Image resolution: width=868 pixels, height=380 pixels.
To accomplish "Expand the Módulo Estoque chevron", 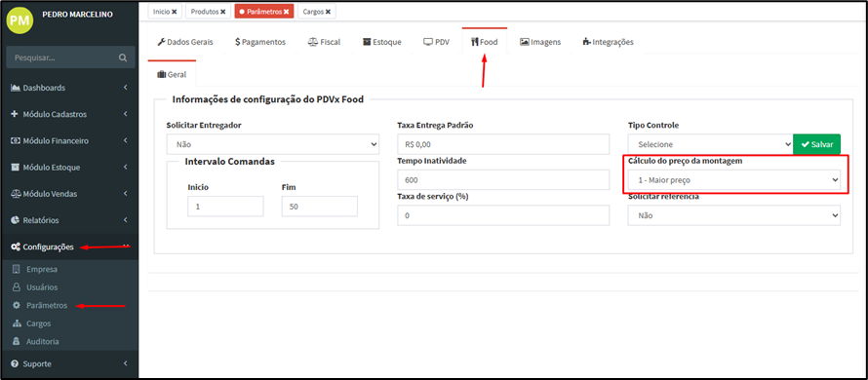I will [126, 167].
